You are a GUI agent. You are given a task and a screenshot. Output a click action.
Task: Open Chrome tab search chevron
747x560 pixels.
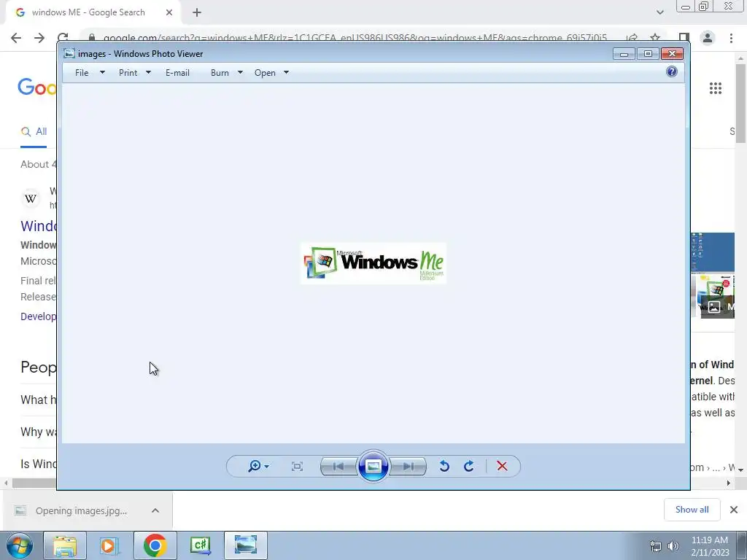(x=659, y=12)
